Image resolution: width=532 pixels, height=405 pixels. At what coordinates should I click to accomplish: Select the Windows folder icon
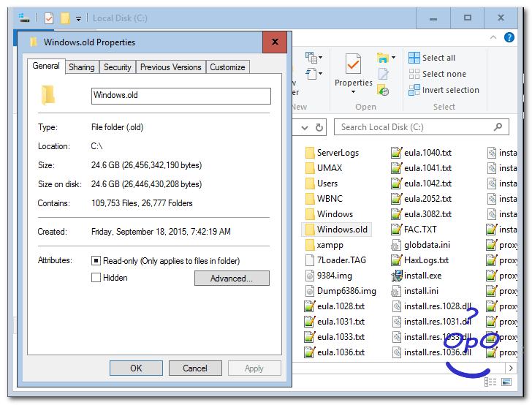(309, 214)
